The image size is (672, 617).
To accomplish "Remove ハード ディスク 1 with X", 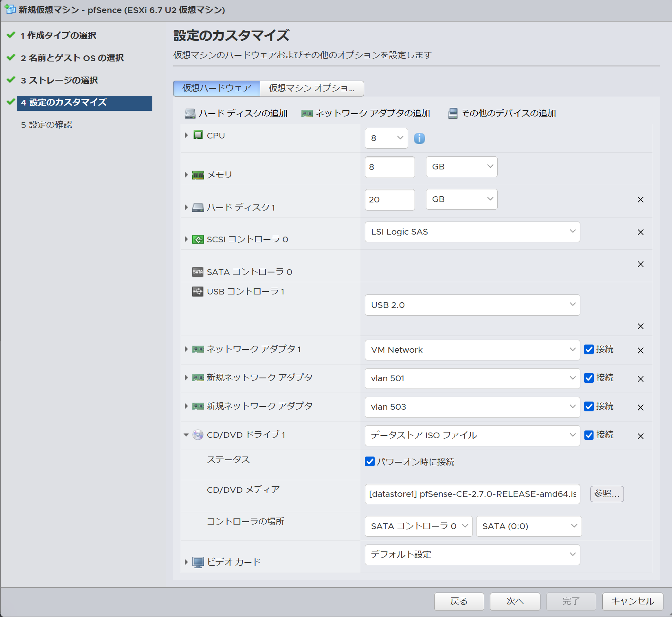I will [x=641, y=200].
